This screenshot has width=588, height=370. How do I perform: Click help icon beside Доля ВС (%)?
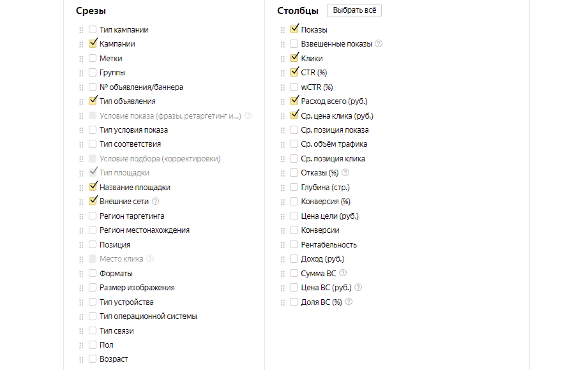349,302
